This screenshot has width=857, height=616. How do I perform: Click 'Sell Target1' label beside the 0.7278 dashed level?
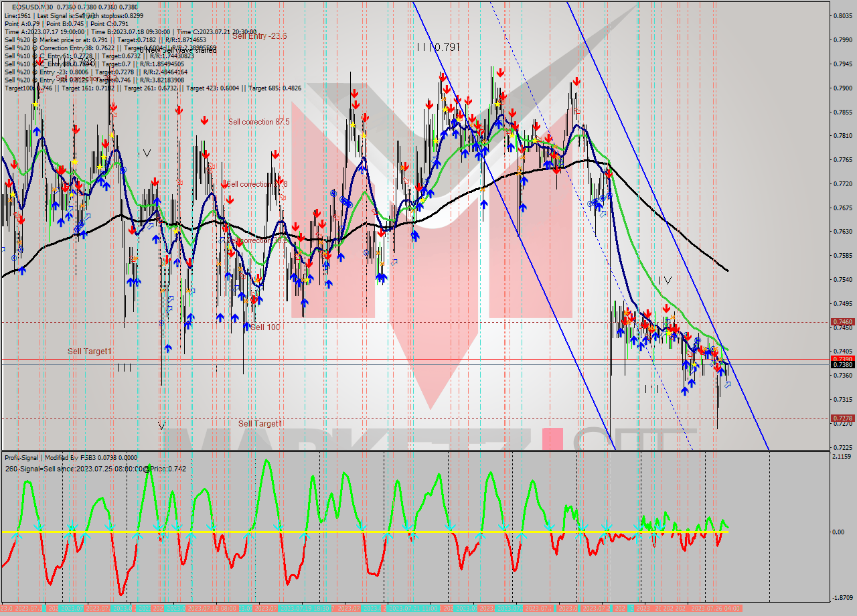260,423
